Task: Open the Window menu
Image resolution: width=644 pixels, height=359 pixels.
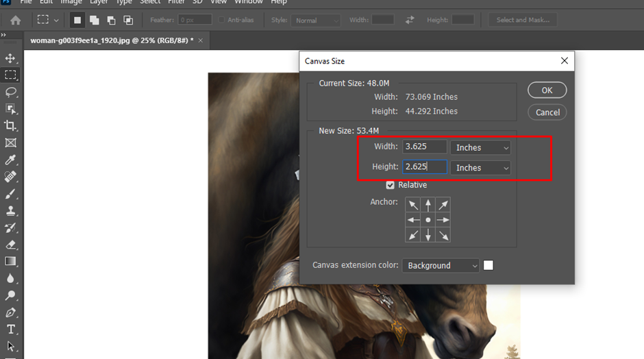Action: point(249,2)
